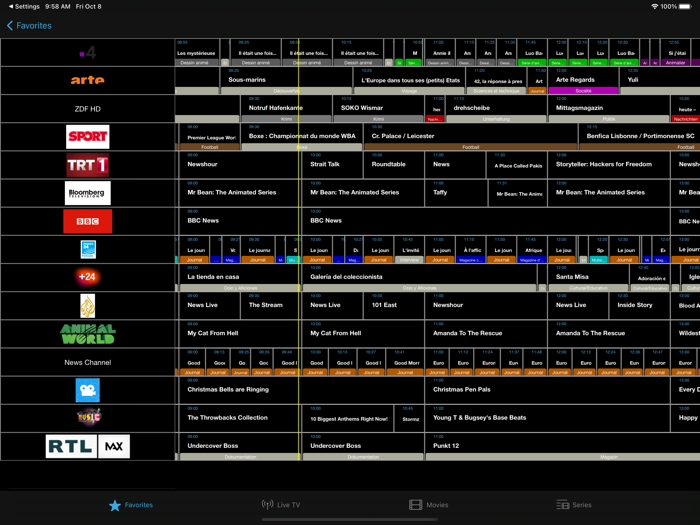The height and width of the screenshot is (525, 700).
Task: Switch to the Live TV tab
Action: tap(281, 505)
